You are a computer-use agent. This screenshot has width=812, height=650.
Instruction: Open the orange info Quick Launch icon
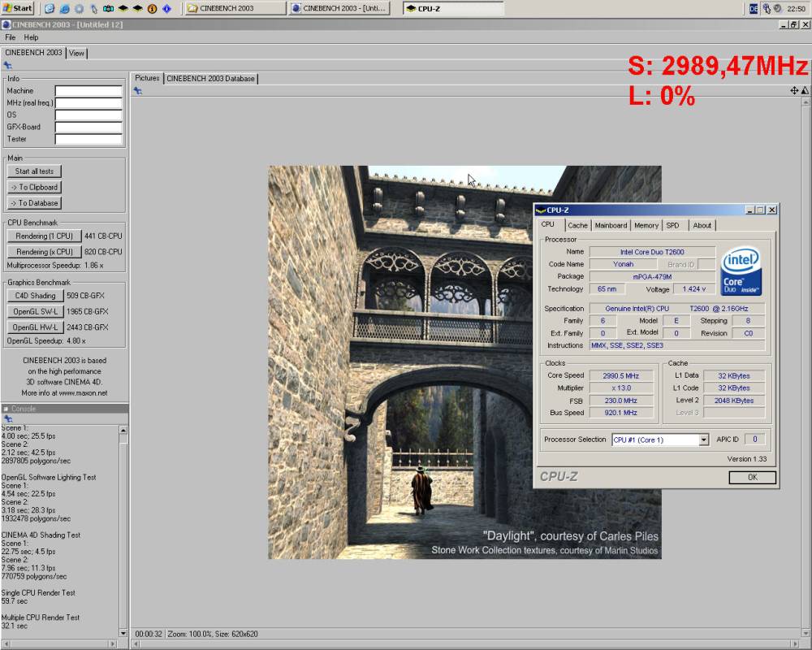[x=153, y=8]
